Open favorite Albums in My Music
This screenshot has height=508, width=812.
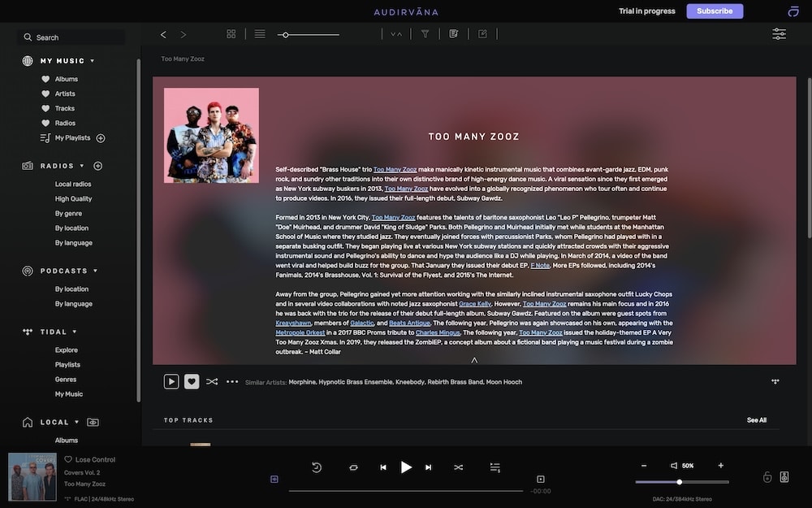[67, 79]
